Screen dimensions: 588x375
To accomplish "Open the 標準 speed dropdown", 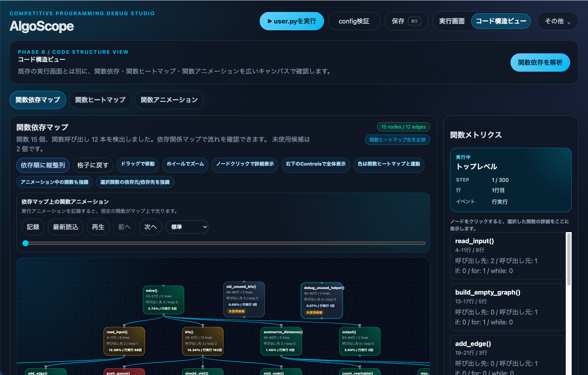I will (187, 227).
